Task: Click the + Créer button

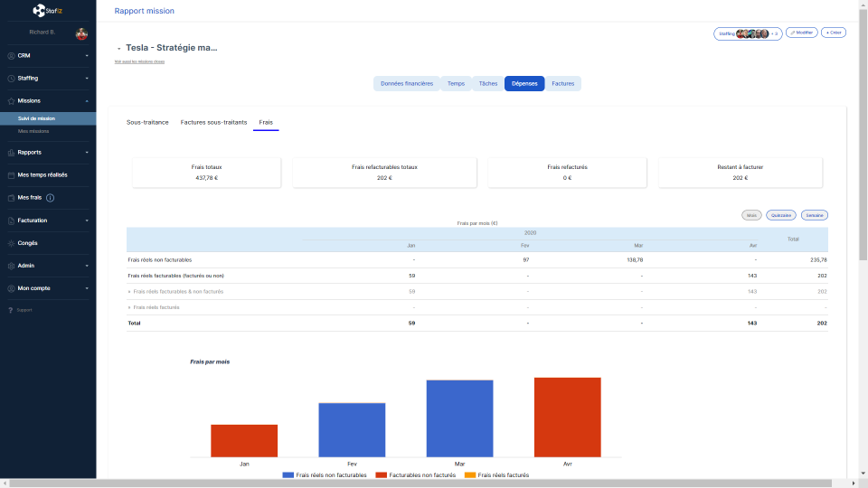Action: [834, 33]
